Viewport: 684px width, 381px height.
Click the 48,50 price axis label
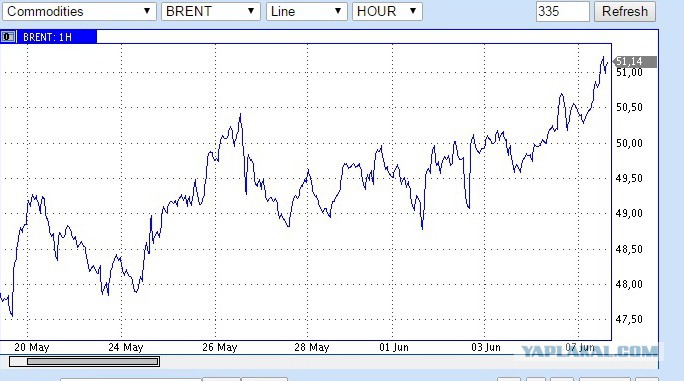click(629, 249)
